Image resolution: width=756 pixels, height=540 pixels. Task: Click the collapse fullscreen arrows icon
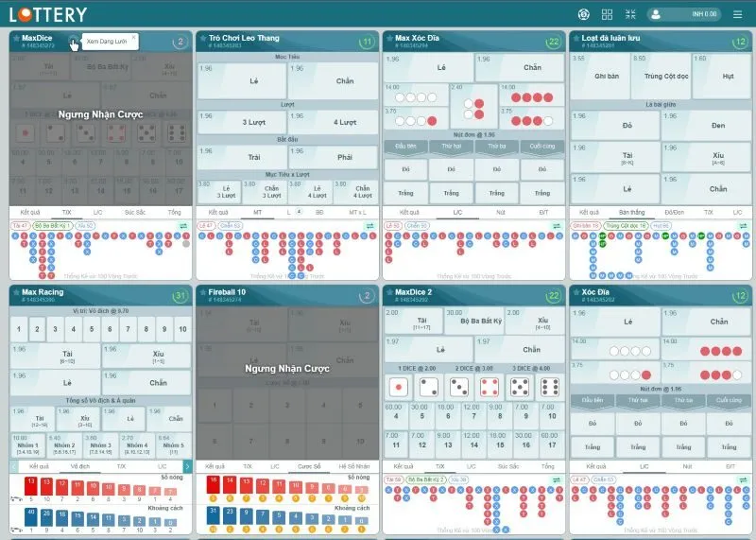click(x=630, y=14)
